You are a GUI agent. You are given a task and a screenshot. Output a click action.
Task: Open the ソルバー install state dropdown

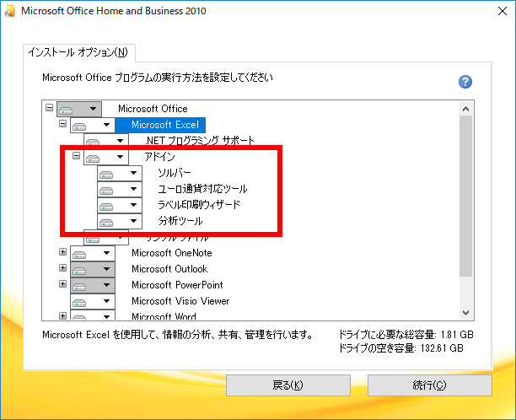120,173
